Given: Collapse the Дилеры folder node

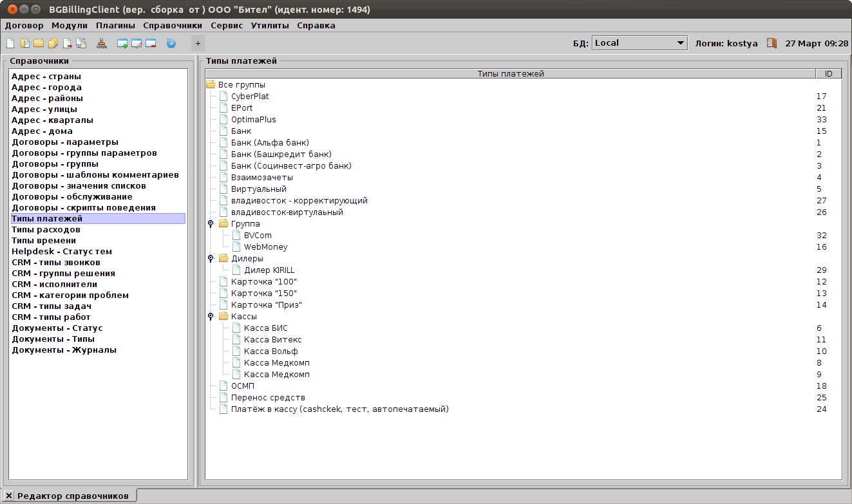Looking at the screenshot, I should pyautogui.click(x=211, y=258).
